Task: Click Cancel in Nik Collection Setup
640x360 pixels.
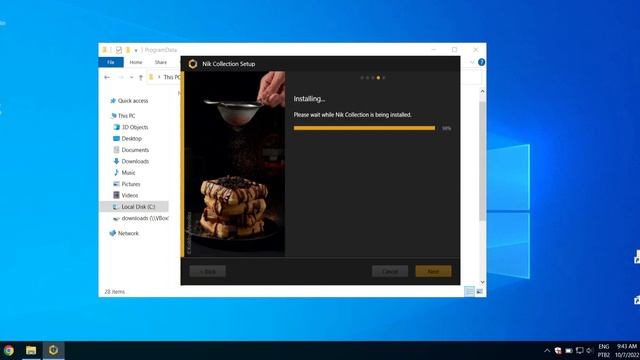Action: tap(390, 271)
